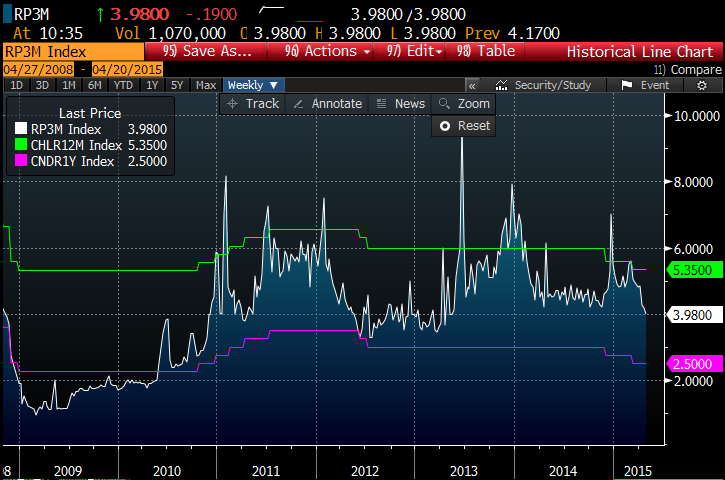Select the Annotate pencil tool
Viewport: 725px width, 480px height.
[327, 104]
